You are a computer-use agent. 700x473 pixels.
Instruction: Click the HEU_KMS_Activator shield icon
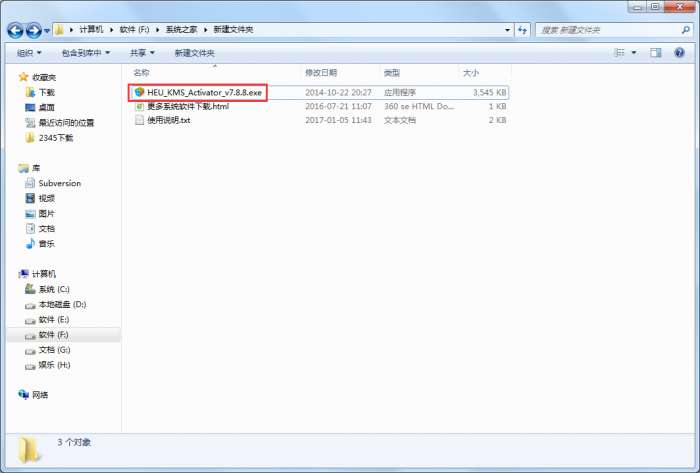click(x=139, y=92)
